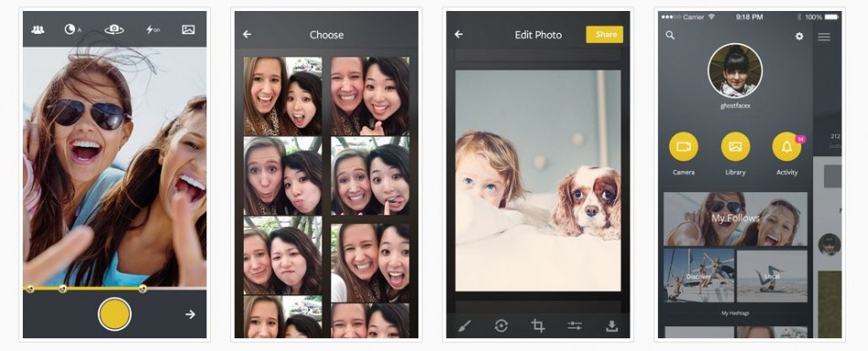Screen dimensions: 868x351
Task: Open search on the profile screen
Action: (670, 36)
